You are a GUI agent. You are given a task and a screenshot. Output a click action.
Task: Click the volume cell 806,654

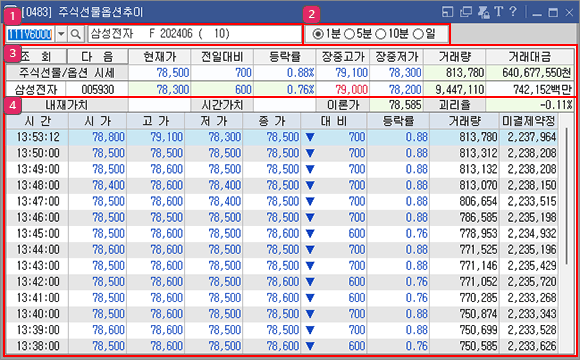tap(464, 201)
